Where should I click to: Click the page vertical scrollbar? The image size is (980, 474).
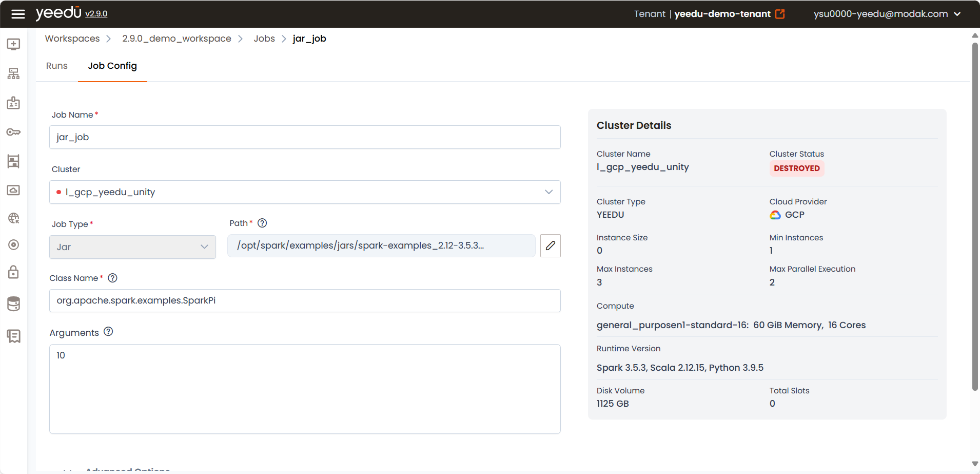tap(975, 216)
